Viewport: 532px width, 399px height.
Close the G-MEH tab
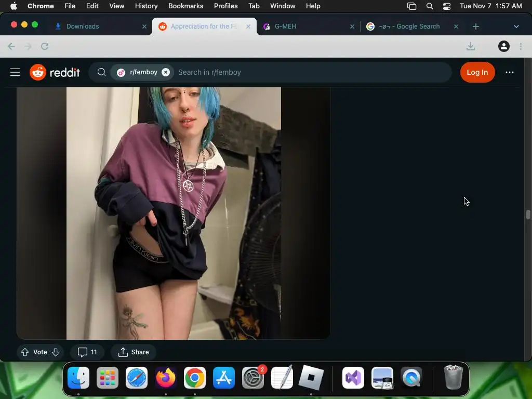(x=352, y=26)
